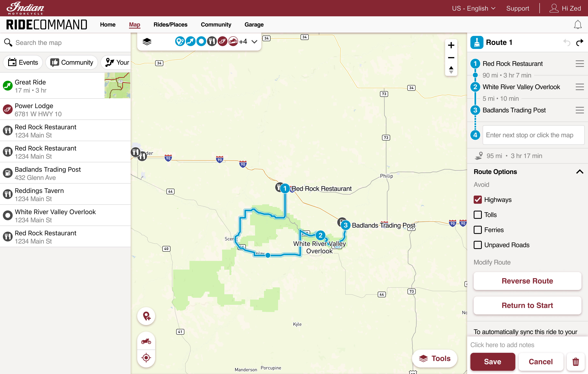Open the Great Ride map thumbnail
Viewport: 588px width, 374px height.
click(x=117, y=85)
